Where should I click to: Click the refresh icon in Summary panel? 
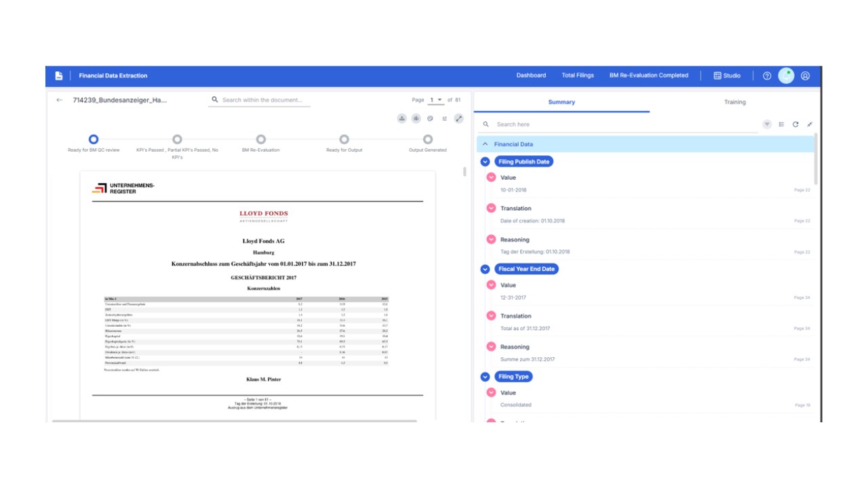pos(795,125)
